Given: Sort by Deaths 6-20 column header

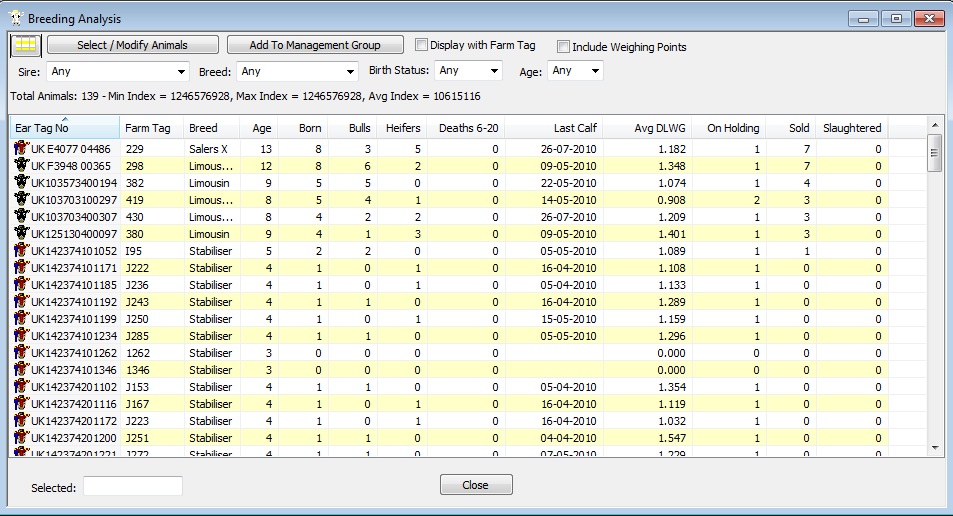Looking at the screenshot, I should pos(466,128).
